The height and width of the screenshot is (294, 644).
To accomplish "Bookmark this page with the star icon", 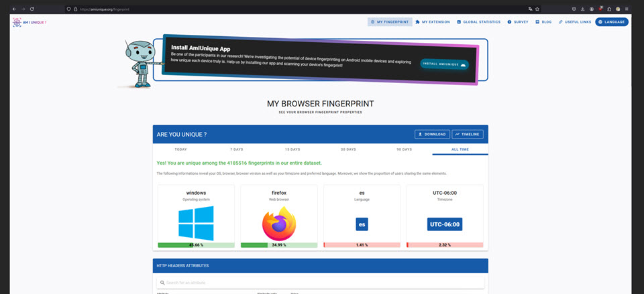I will (x=537, y=9).
